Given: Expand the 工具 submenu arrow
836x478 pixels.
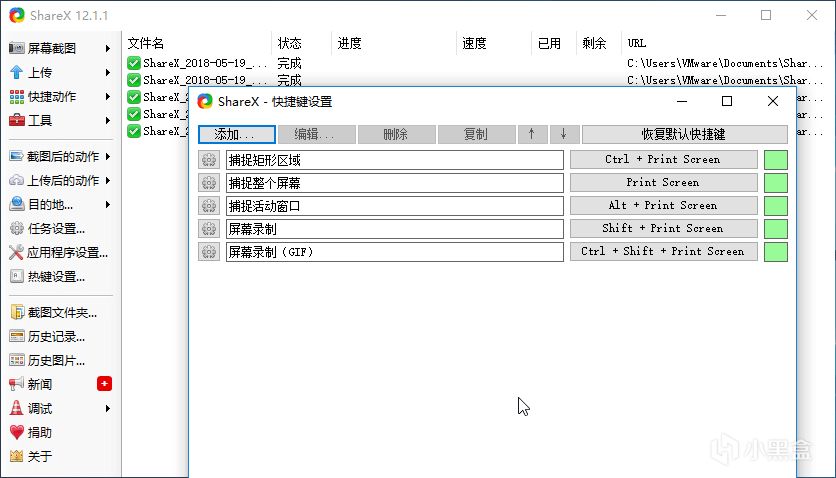Looking at the screenshot, I should point(108,120).
